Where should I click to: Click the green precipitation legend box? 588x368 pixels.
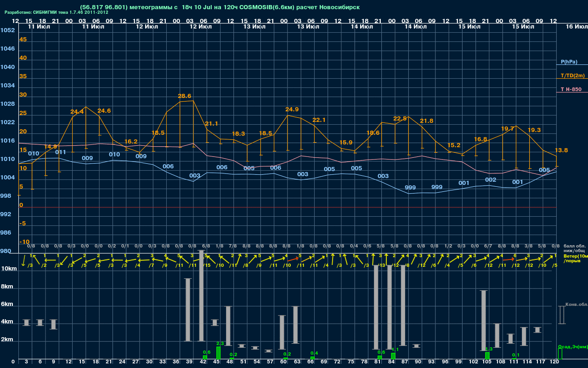click(560, 354)
